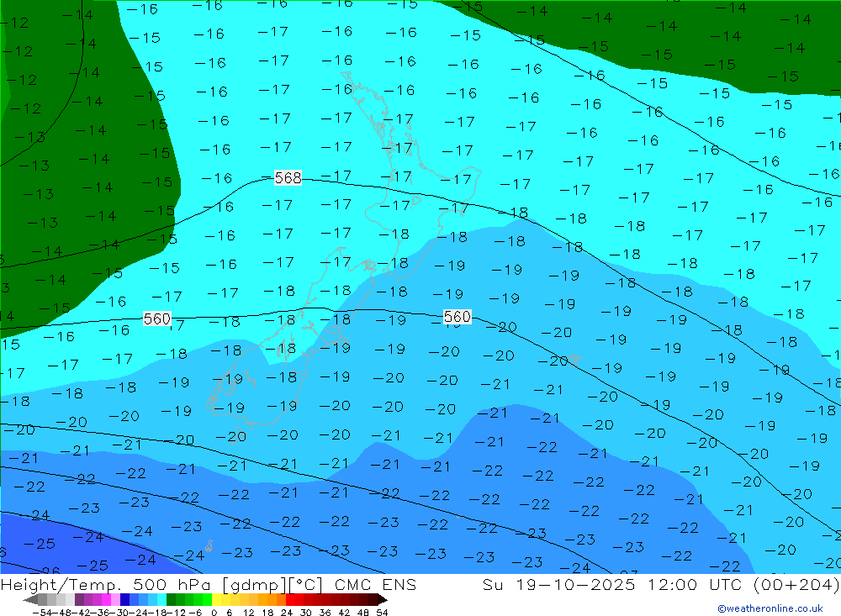Viewport: 841px width, 616px height.
Task: Click the '54' legend label at right end
Action: coord(382,613)
